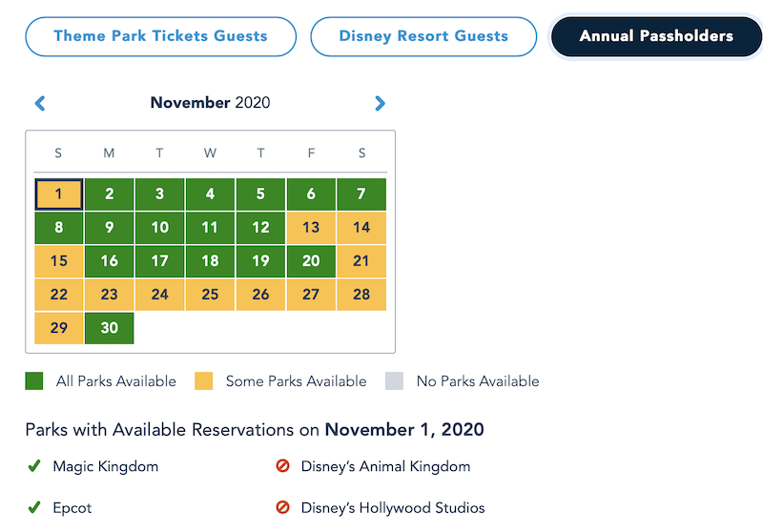Click green checkmark beside Magic Kingdom
763x532 pixels.
pos(34,466)
